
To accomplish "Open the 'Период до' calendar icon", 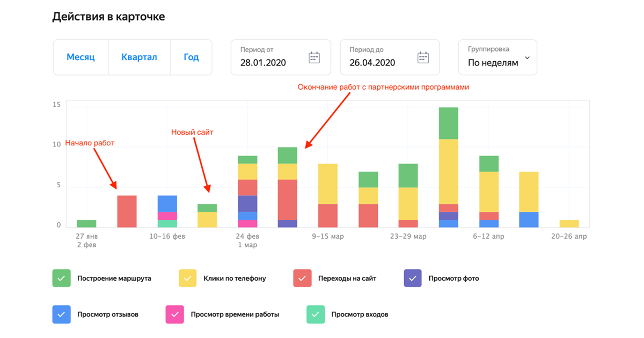I will click(x=423, y=57).
